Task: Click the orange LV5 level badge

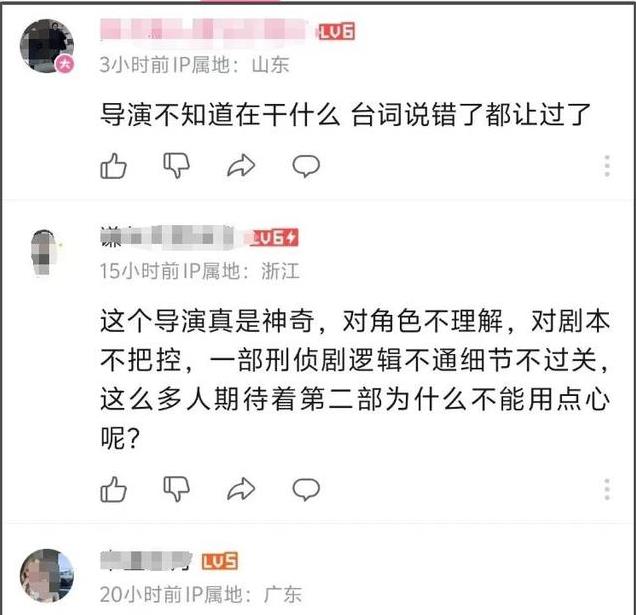Action: coord(219,561)
